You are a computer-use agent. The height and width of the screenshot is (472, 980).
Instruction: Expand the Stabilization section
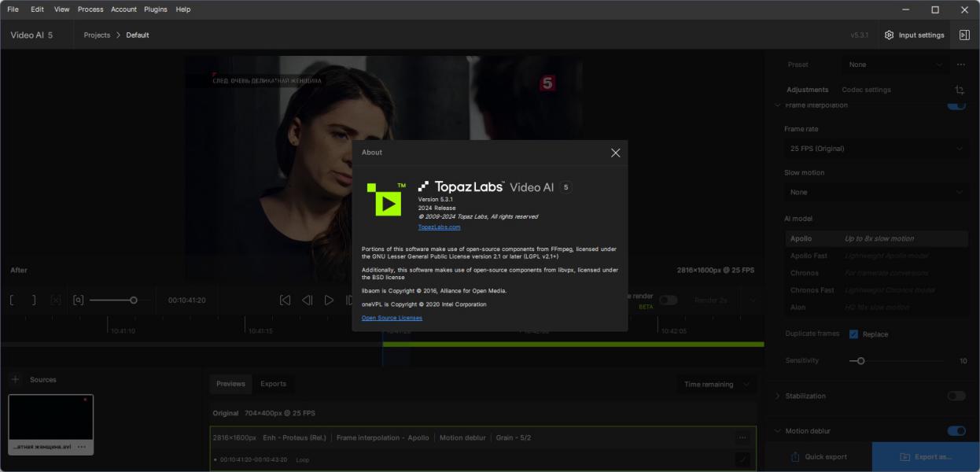click(778, 396)
